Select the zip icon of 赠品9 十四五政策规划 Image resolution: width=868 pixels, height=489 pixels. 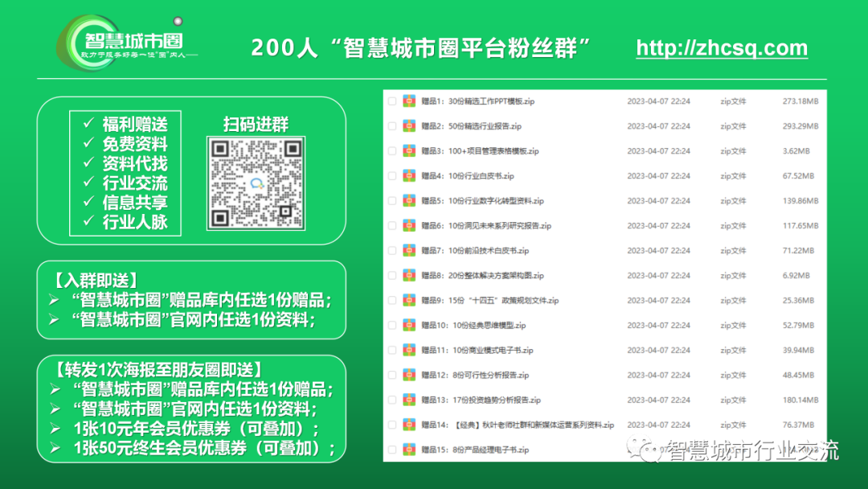[x=409, y=300]
